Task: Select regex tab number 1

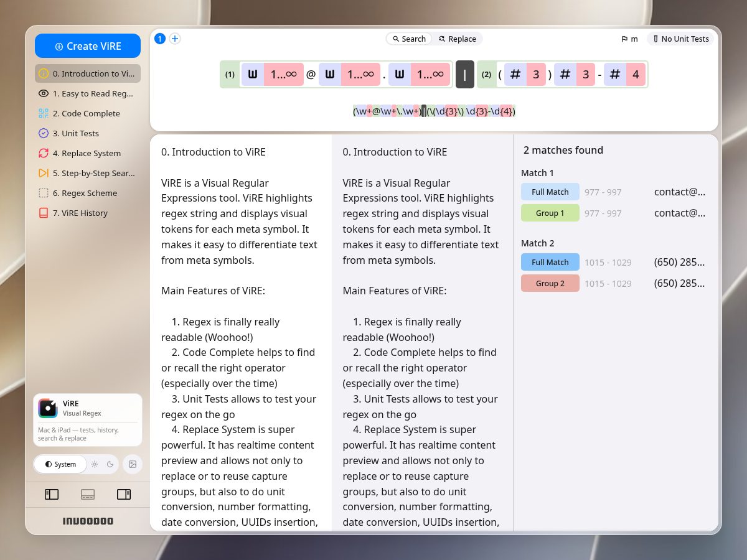Action: tap(160, 39)
